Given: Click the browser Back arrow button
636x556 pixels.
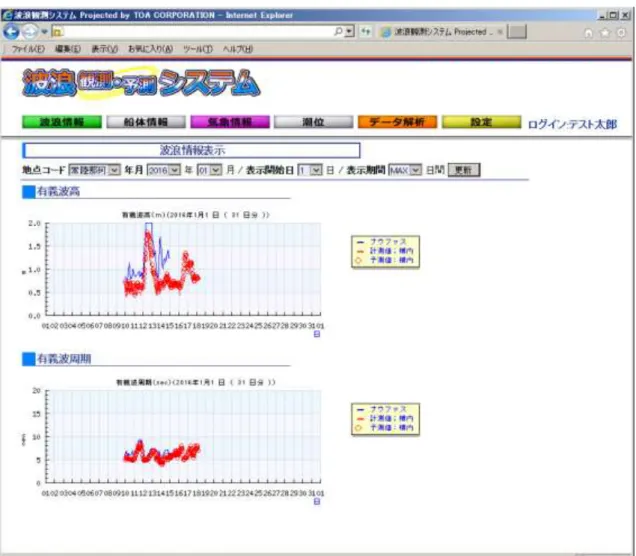Looking at the screenshot, I should pyautogui.click(x=11, y=31).
